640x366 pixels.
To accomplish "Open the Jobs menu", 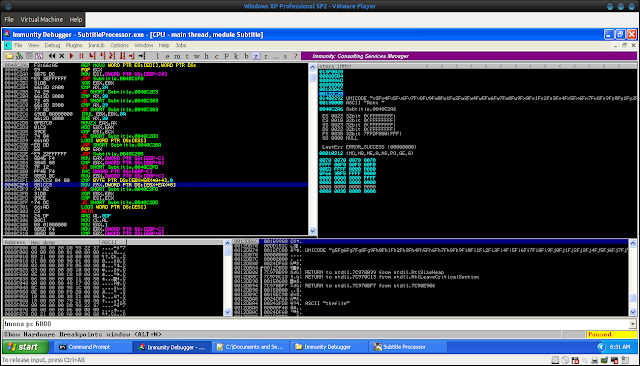I will [x=180, y=45].
